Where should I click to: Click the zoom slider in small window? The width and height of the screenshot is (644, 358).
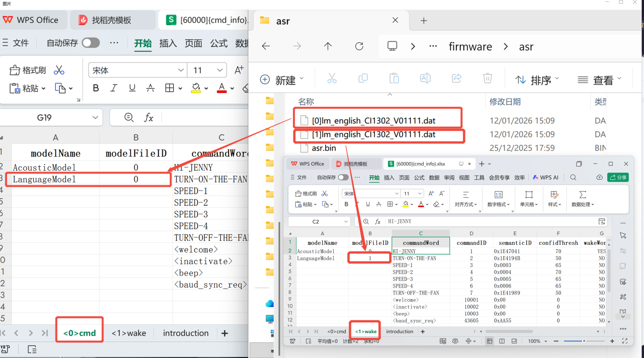[x=584, y=341]
